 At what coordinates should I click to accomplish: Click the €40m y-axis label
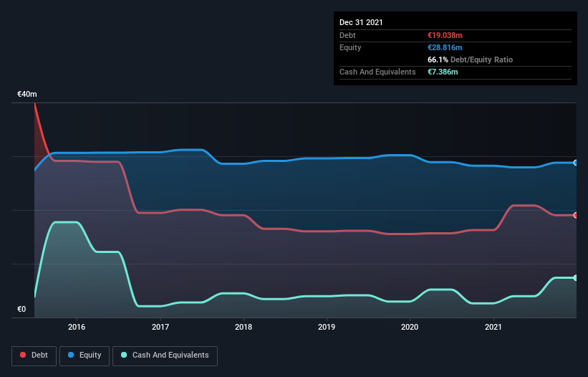point(27,94)
